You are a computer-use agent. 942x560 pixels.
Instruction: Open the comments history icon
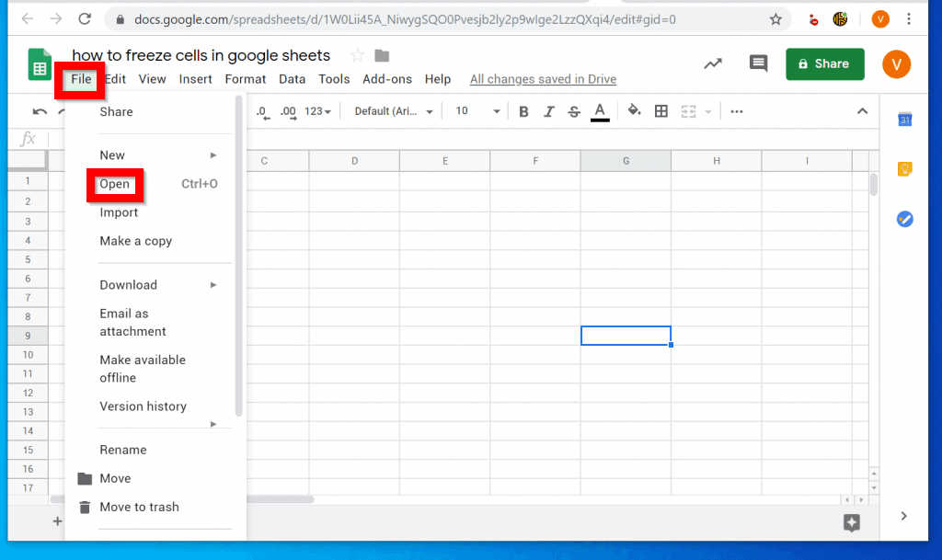click(758, 63)
